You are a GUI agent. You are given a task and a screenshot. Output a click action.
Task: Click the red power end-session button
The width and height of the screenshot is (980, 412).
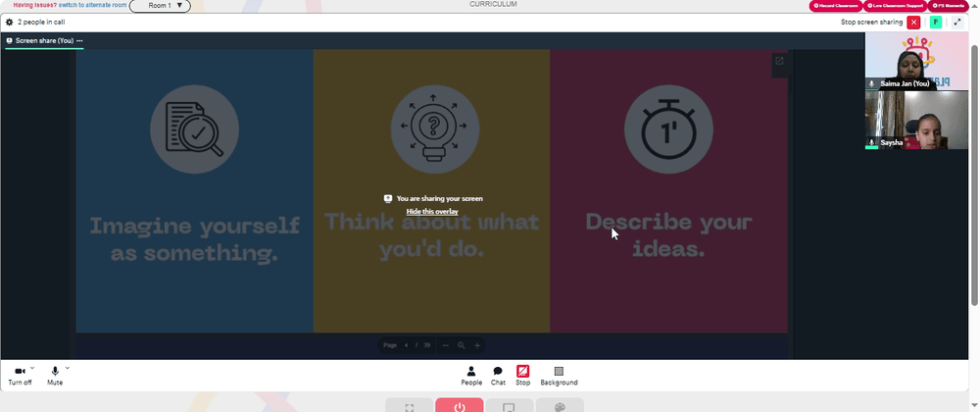(x=460, y=406)
